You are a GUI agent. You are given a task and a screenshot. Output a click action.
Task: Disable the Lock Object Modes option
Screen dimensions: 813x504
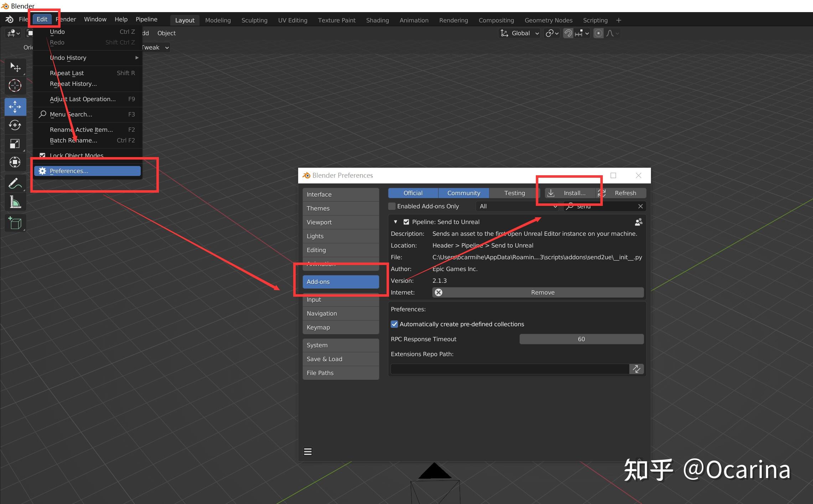tap(42, 155)
